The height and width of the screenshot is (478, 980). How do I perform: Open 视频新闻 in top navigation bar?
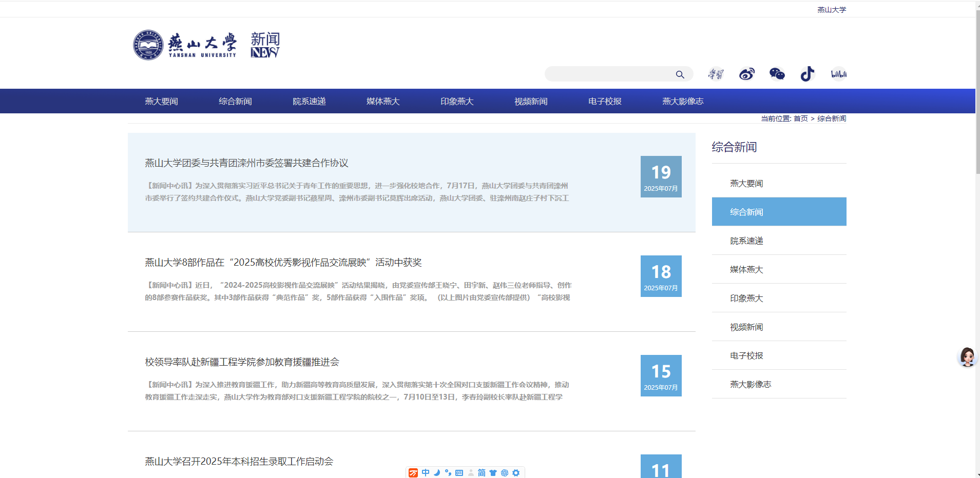531,102
